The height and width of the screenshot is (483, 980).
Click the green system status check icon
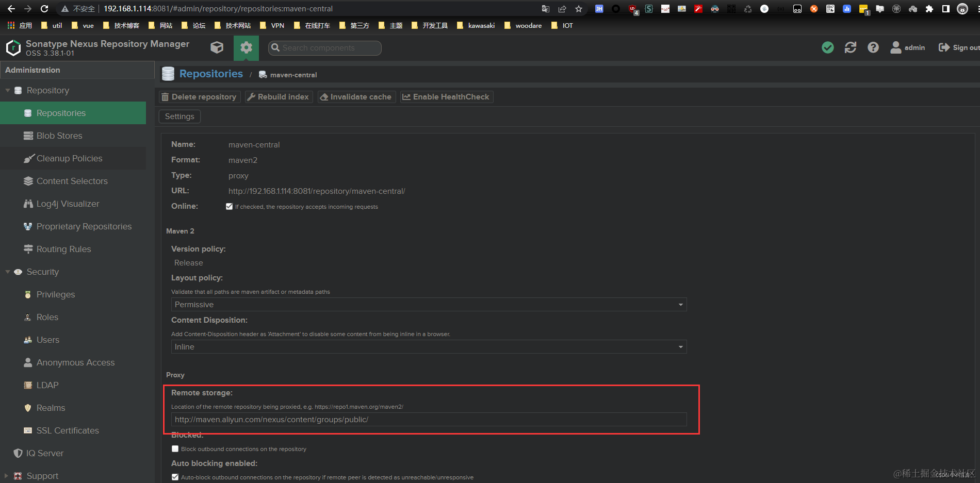click(828, 47)
